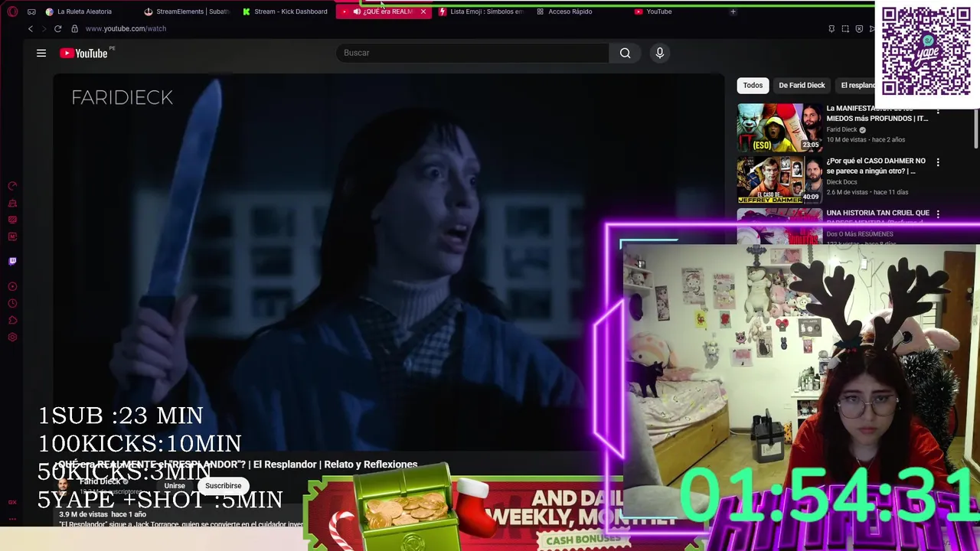The height and width of the screenshot is (551, 980).
Task: Open GX Control speedometer sidebar icon
Action: [x=12, y=186]
